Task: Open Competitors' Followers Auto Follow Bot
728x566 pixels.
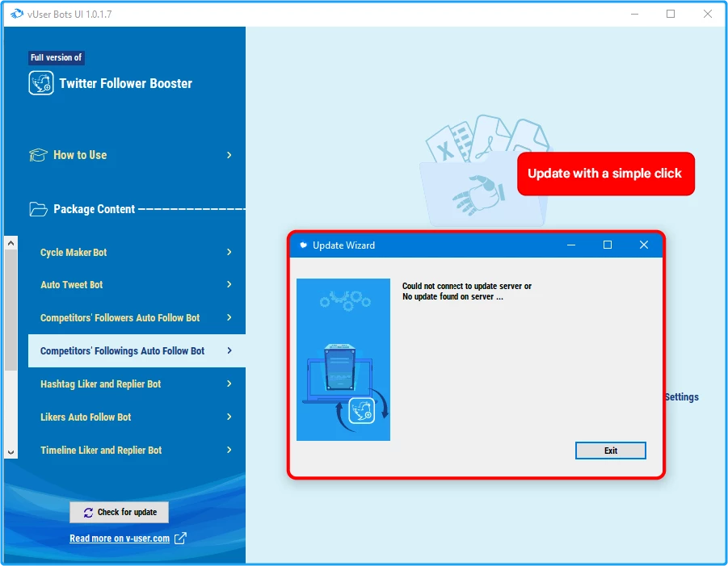Action: click(137, 317)
